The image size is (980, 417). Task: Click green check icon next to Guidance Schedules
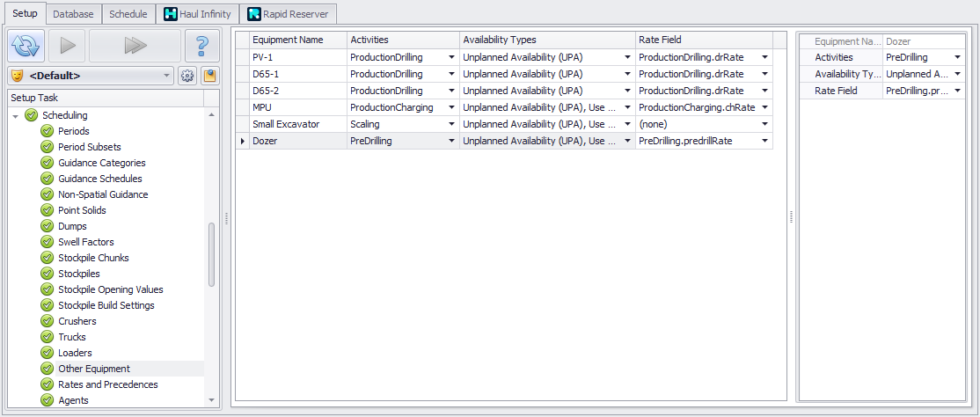click(x=47, y=179)
